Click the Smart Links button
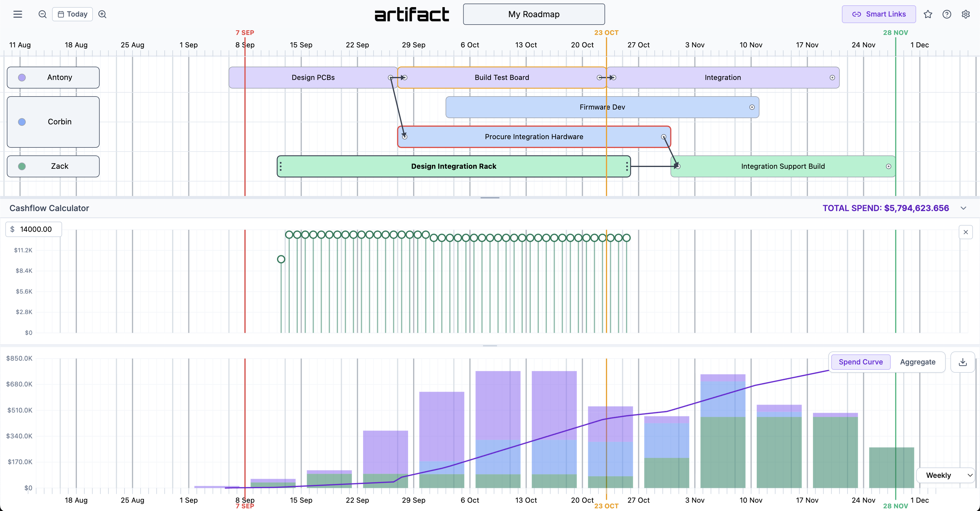The width and height of the screenshot is (980, 511). (879, 14)
